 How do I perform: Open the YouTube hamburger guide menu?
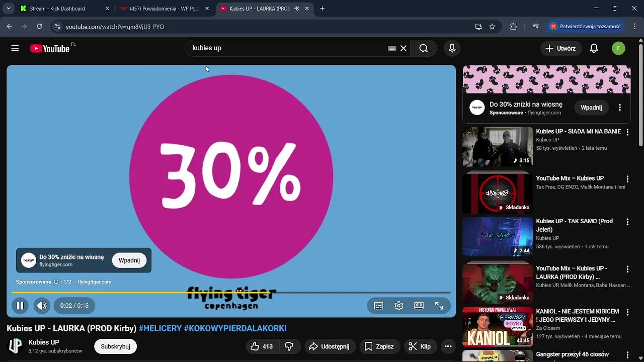(15, 48)
